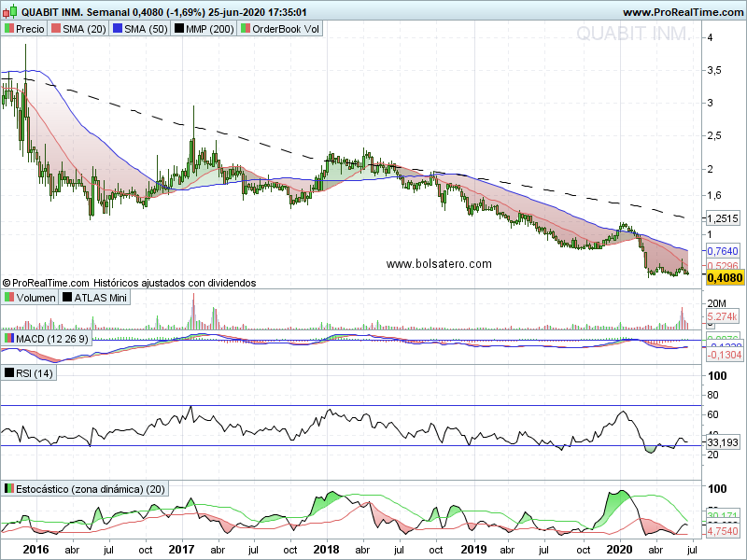Click the candlestick icon beside QUABIT INM. title

(x=10, y=11)
